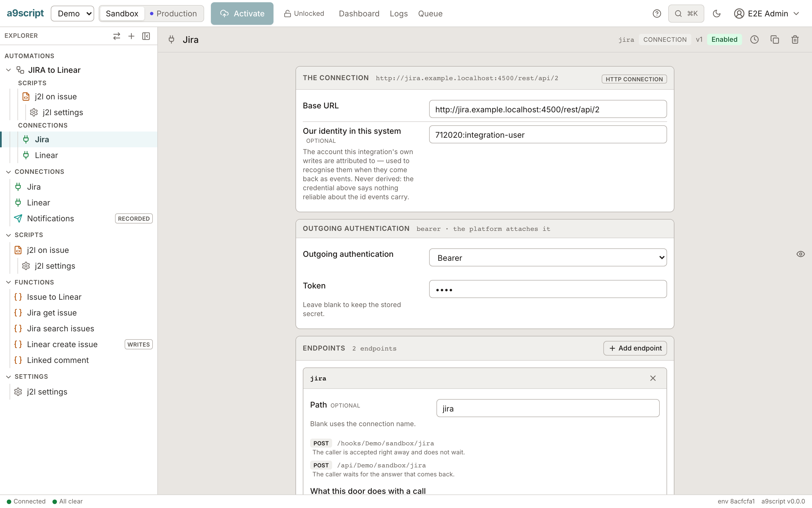812x508 pixels.
Task: Open j2l on issue in Scripts section
Action: (48, 250)
